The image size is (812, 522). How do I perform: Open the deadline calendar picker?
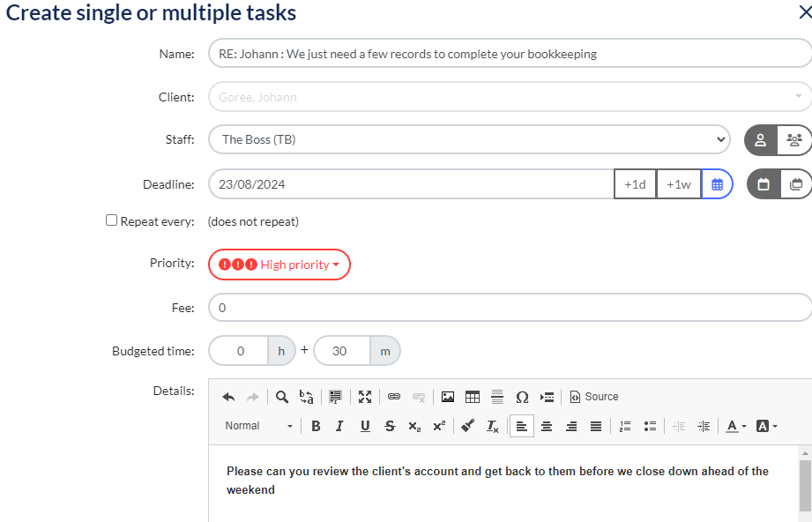(x=718, y=184)
